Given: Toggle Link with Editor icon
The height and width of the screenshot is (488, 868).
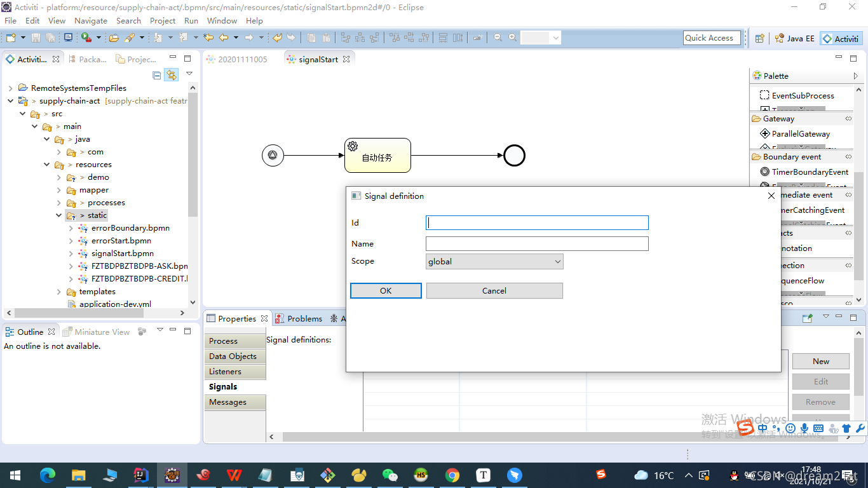Looking at the screenshot, I should tap(172, 75).
